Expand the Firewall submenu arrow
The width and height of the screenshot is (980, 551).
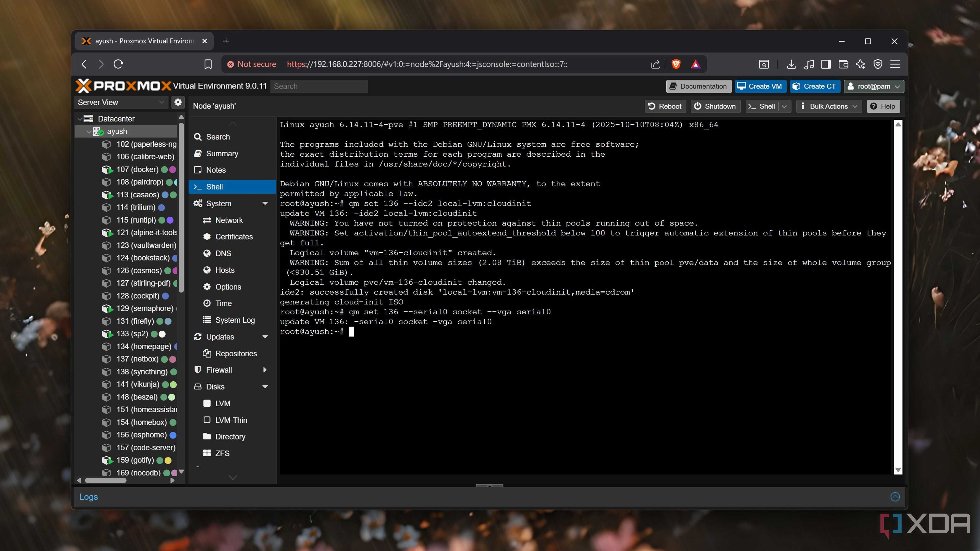(x=265, y=370)
